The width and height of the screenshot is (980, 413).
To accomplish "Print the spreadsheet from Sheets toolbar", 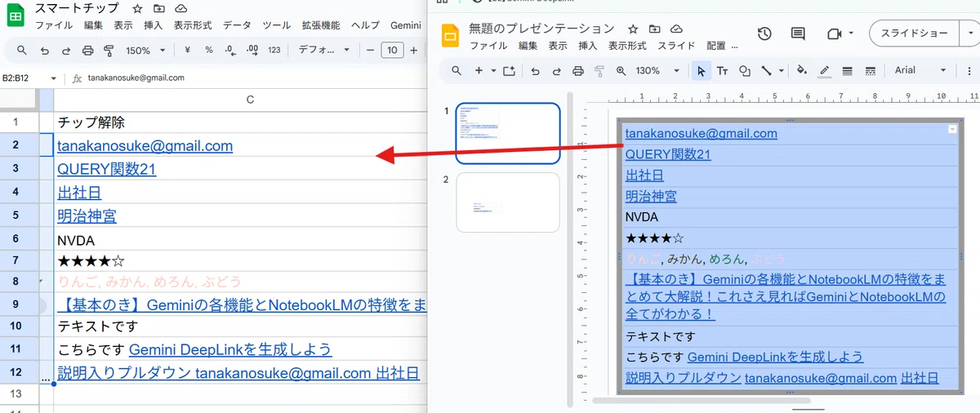I will click(88, 51).
